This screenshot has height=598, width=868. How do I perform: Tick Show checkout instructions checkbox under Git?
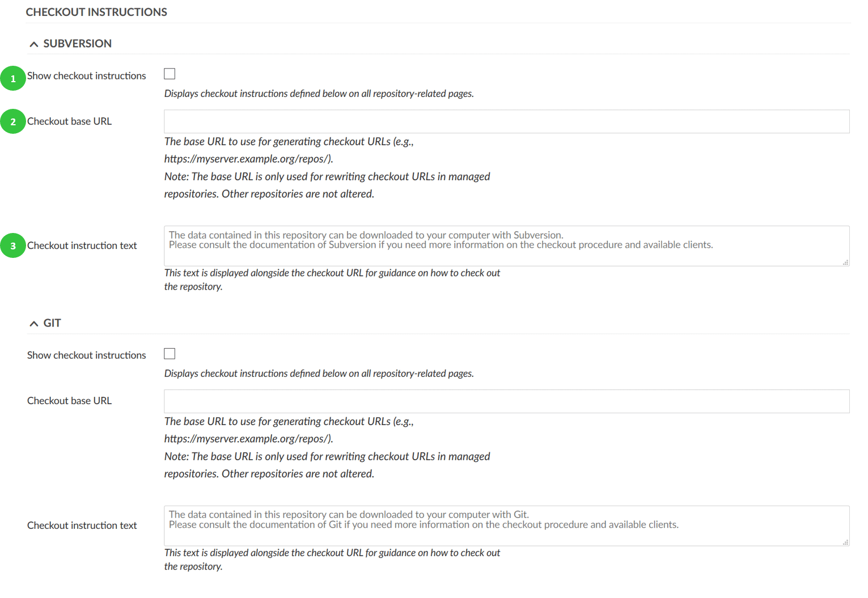pyautogui.click(x=170, y=354)
